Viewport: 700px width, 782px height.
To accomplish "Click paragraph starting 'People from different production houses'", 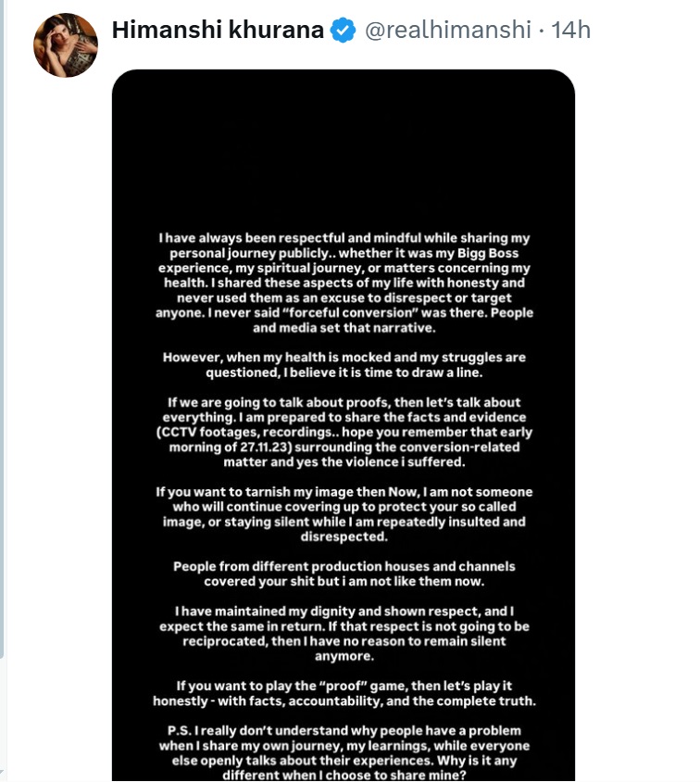I will pos(344,574).
